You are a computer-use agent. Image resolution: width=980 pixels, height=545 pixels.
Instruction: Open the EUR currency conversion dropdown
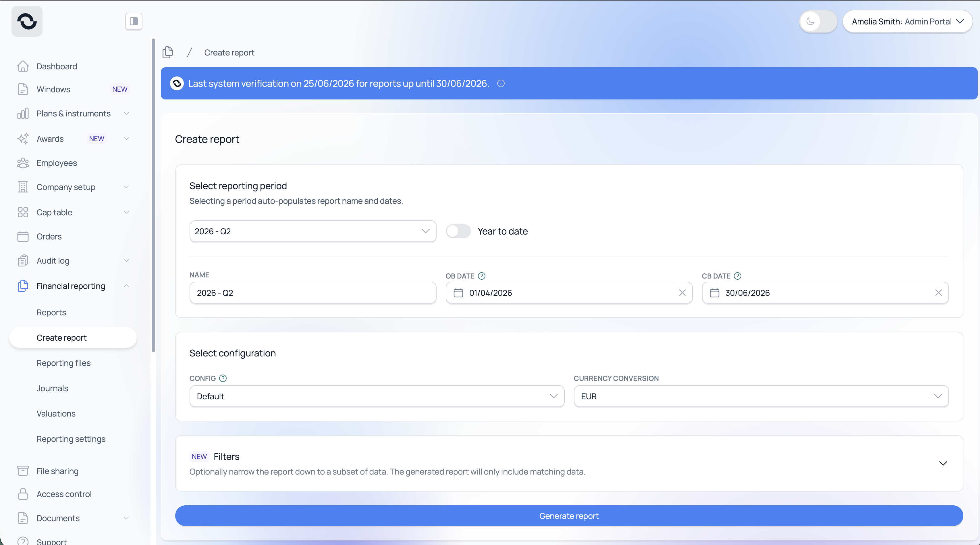(761, 396)
